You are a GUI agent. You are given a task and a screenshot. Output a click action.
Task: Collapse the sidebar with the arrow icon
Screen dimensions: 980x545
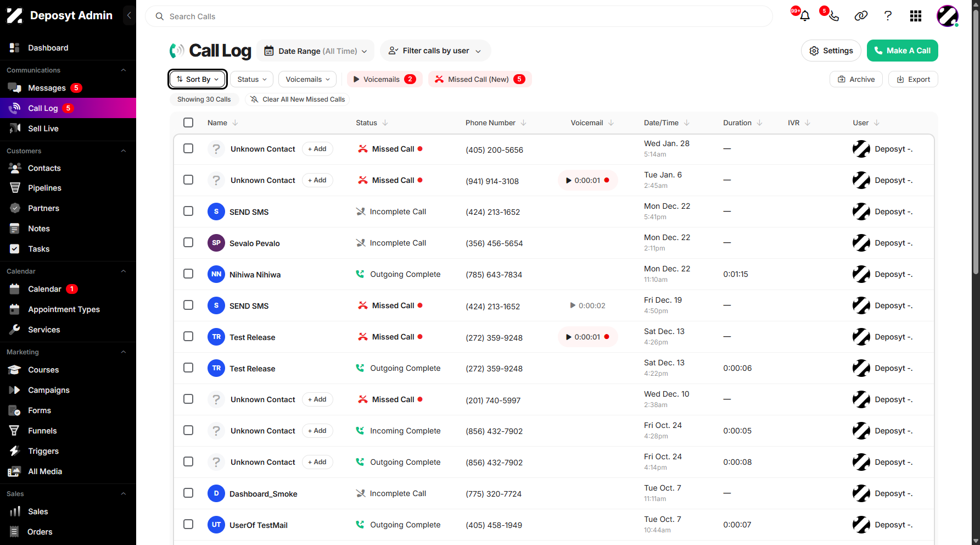(129, 15)
